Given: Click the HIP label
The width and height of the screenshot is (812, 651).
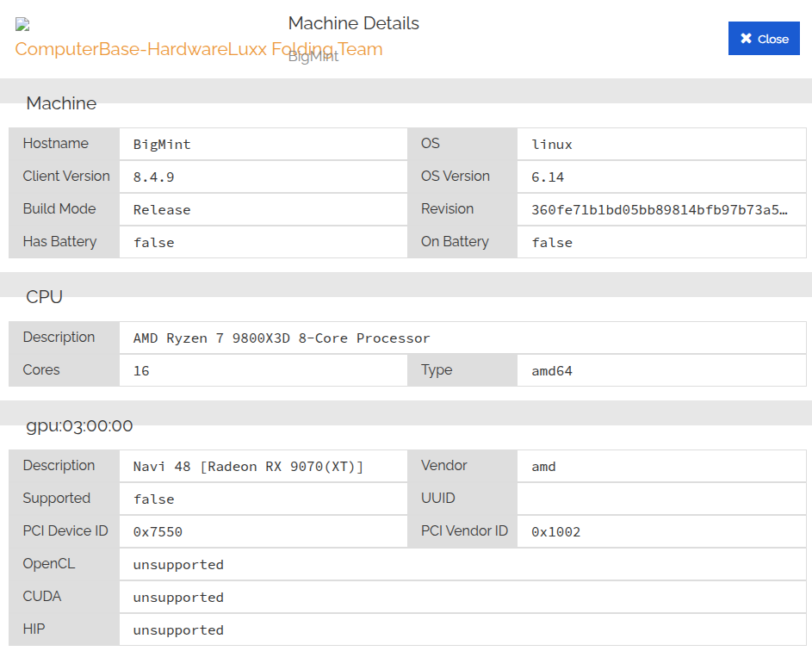Looking at the screenshot, I should (x=34, y=629).
